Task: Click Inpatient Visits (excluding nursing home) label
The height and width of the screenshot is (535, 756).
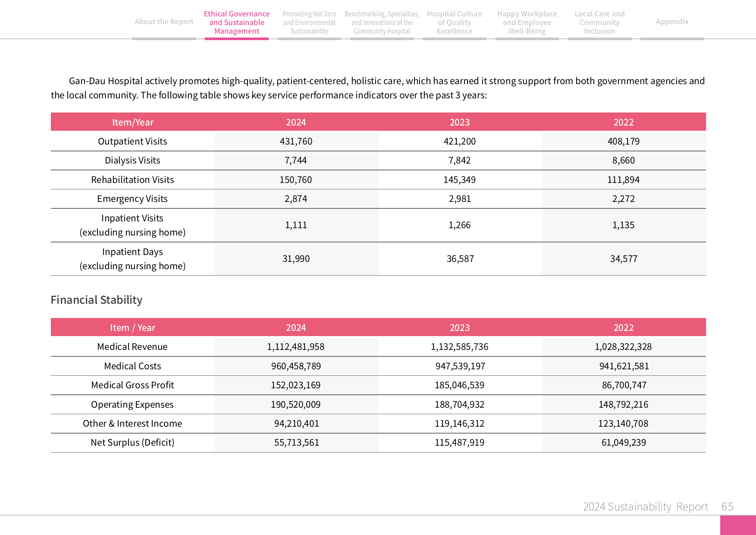Action: [x=132, y=225]
